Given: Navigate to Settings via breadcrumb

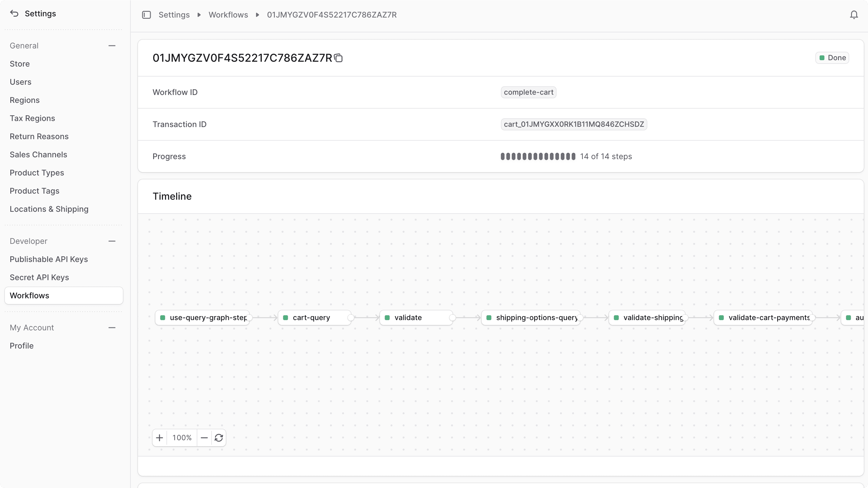Looking at the screenshot, I should coord(174,15).
